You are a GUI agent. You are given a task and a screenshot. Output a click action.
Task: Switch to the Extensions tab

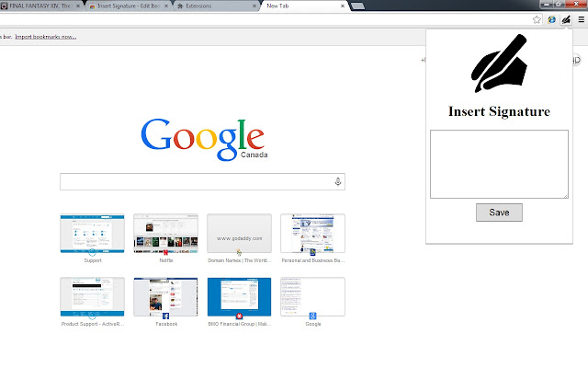coord(217,6)
